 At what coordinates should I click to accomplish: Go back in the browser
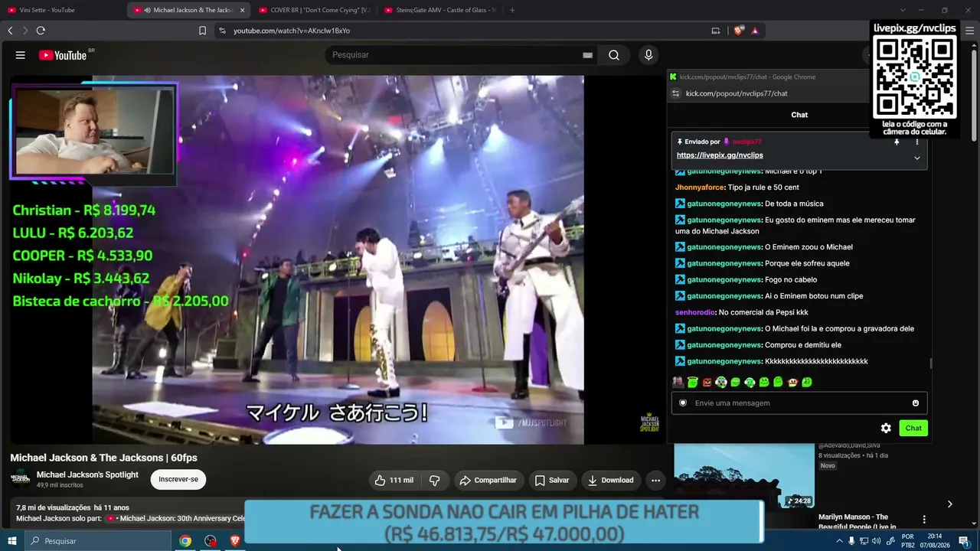[x=10, y=31]
